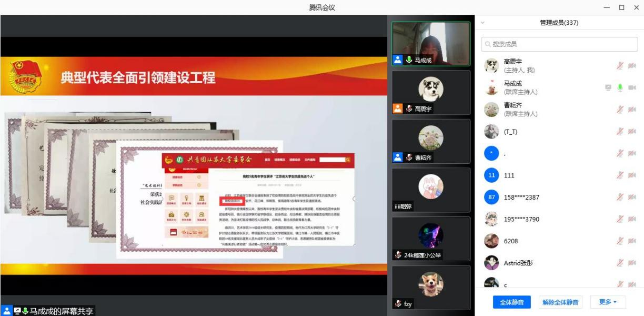Toggle the microphone for member 6208
This screenshot has height=316, width=644.
pyautogui.click(x=621, y=241)
